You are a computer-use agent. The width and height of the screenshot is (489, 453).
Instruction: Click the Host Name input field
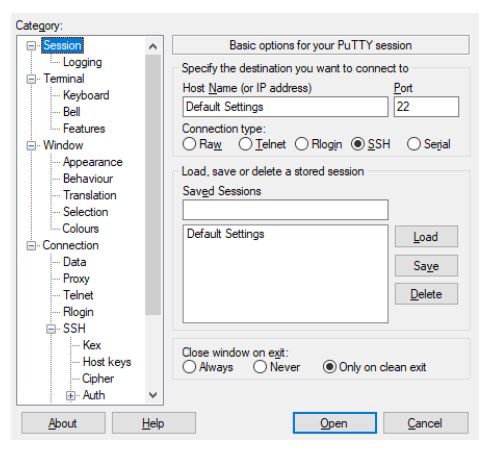click(285, 107)
